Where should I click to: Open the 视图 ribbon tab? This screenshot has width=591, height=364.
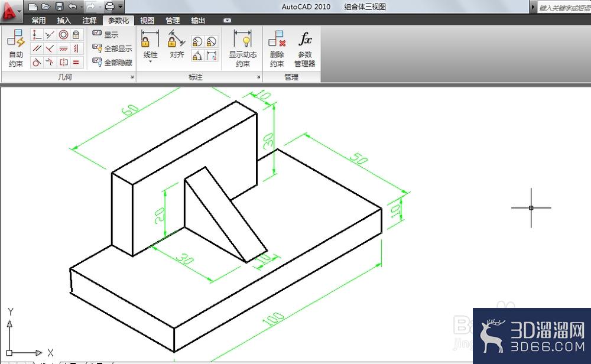147,20
